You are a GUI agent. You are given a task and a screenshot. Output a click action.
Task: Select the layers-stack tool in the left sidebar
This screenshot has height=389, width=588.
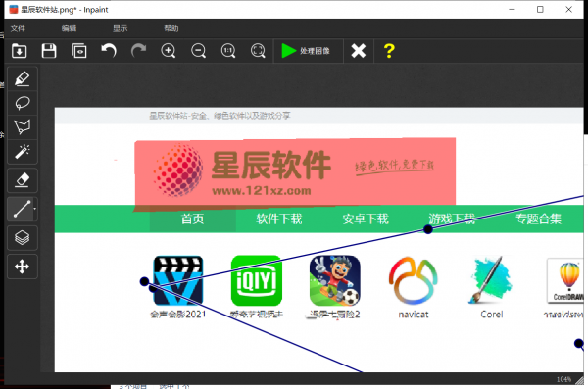pyautogui.click(x=23, y=238)
